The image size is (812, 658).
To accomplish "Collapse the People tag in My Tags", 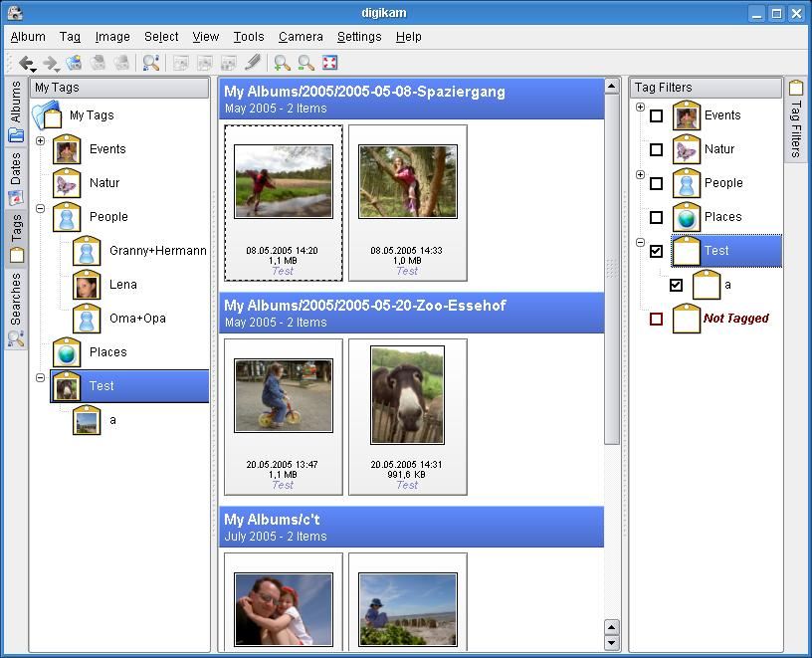I will tap(41, 208).
